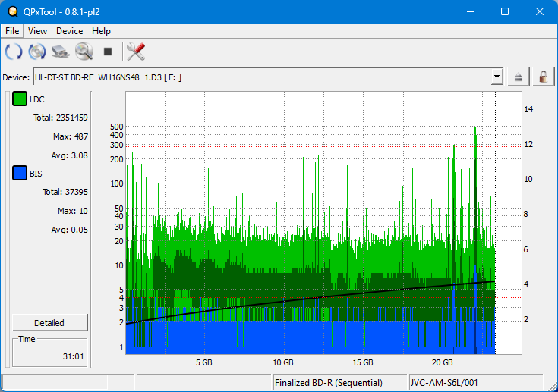Click the magnifier disc test icon
The height and width of the screenshot is (392, 558).
click(84, 52)
